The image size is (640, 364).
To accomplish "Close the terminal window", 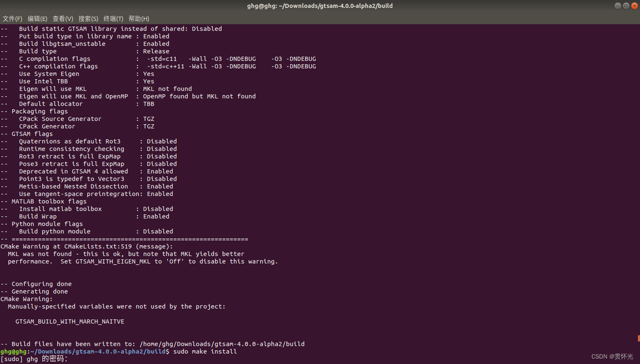I will pyautogui.click(x=634, y=5).
